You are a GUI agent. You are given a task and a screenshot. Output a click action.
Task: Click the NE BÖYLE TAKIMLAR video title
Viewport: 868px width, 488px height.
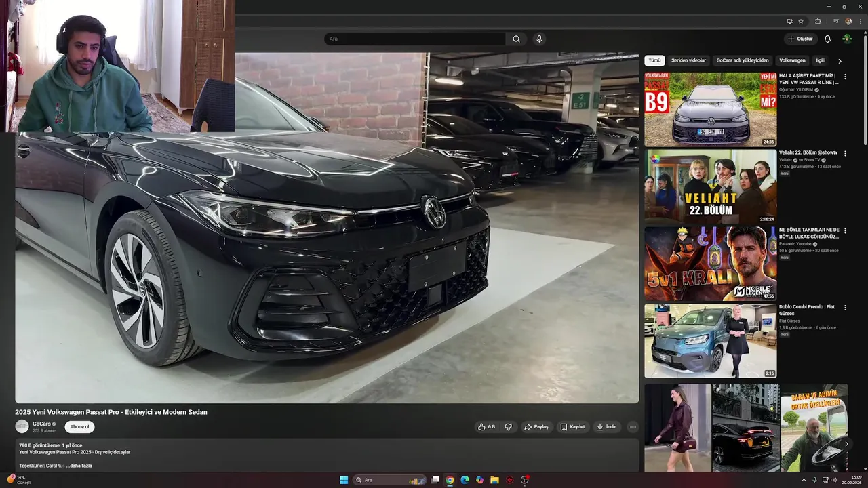809,233
